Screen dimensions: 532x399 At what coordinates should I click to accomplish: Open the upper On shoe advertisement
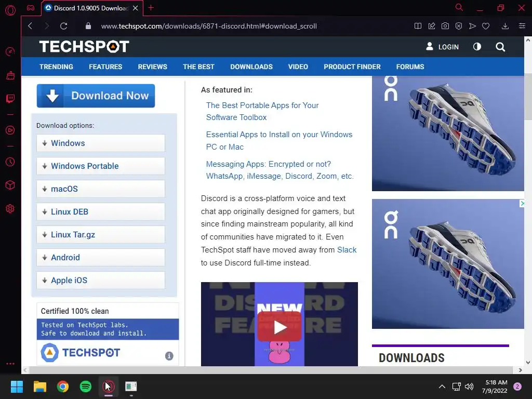[448, 134]
